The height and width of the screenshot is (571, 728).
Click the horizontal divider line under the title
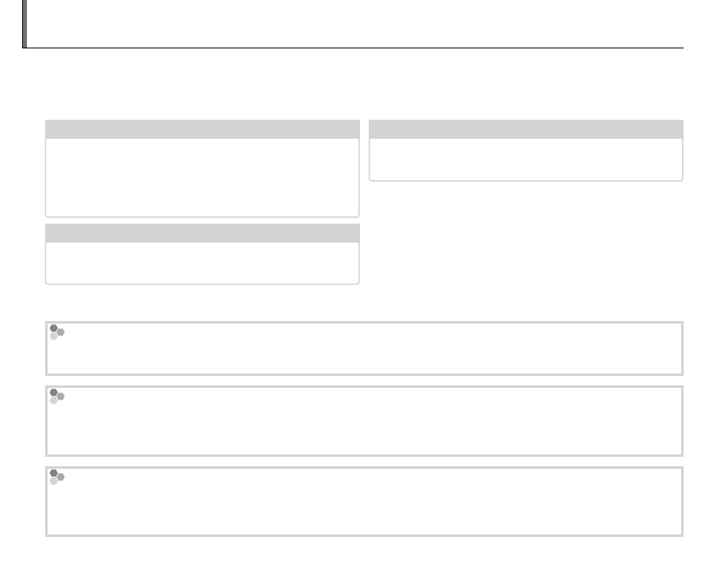[357, 48]
